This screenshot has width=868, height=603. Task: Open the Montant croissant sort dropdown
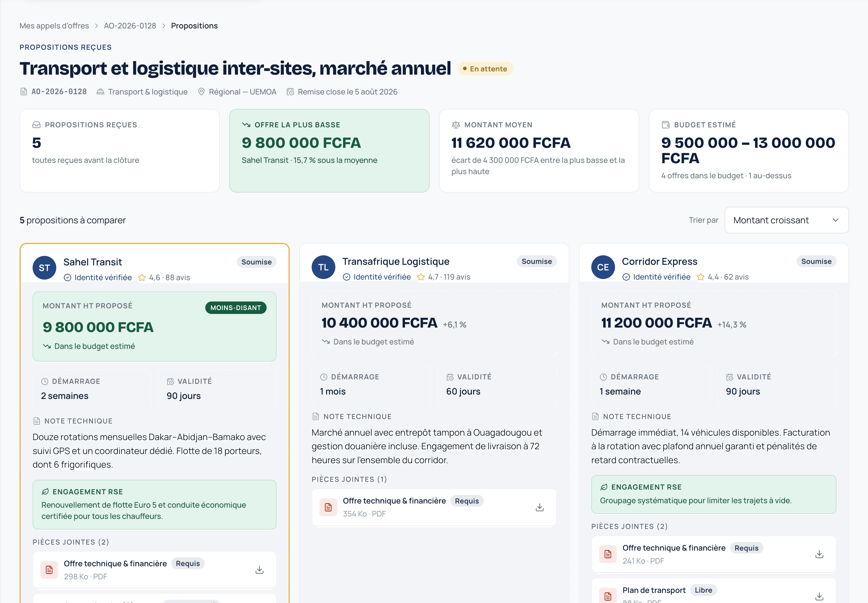[786, 220]
